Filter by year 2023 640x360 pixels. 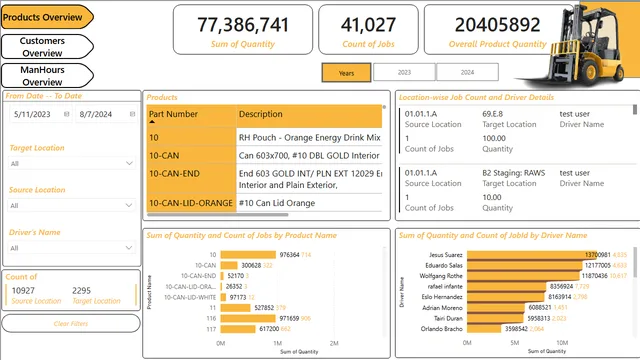point(404,72)
